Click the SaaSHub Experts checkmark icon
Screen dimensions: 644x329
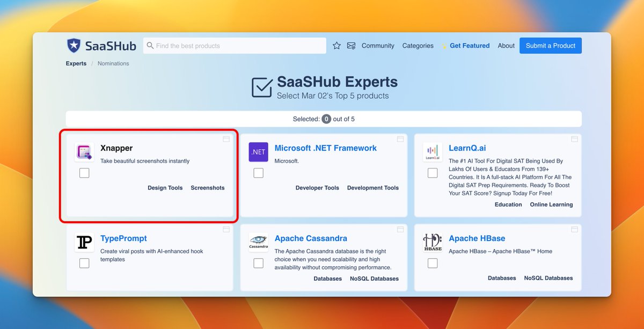click(x=262, y=87)
